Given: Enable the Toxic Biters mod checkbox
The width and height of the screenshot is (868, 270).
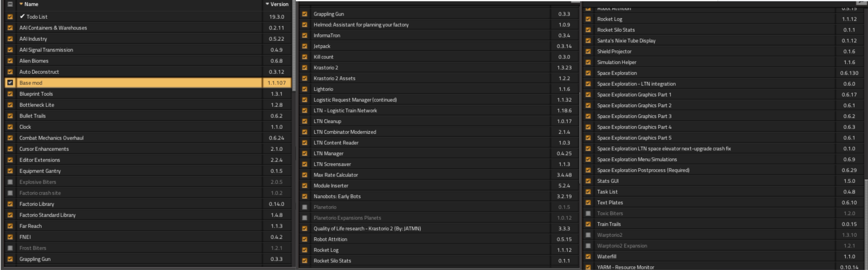Looking at the screenshot, I should [588, 213].
